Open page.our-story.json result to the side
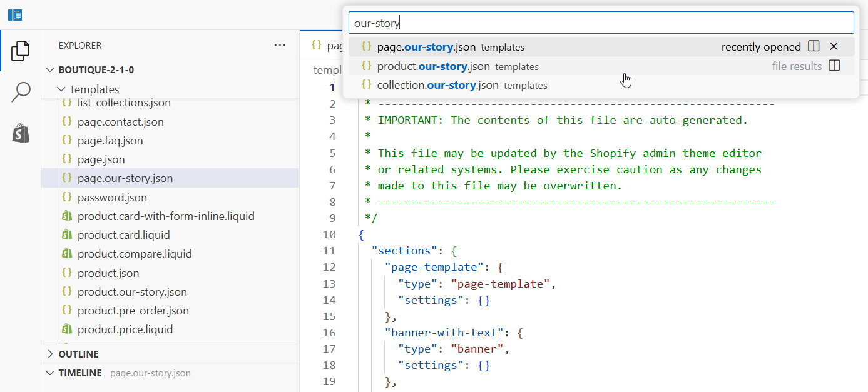The height and width of the screenshot is (392, 868). click(x=814, y=47)
